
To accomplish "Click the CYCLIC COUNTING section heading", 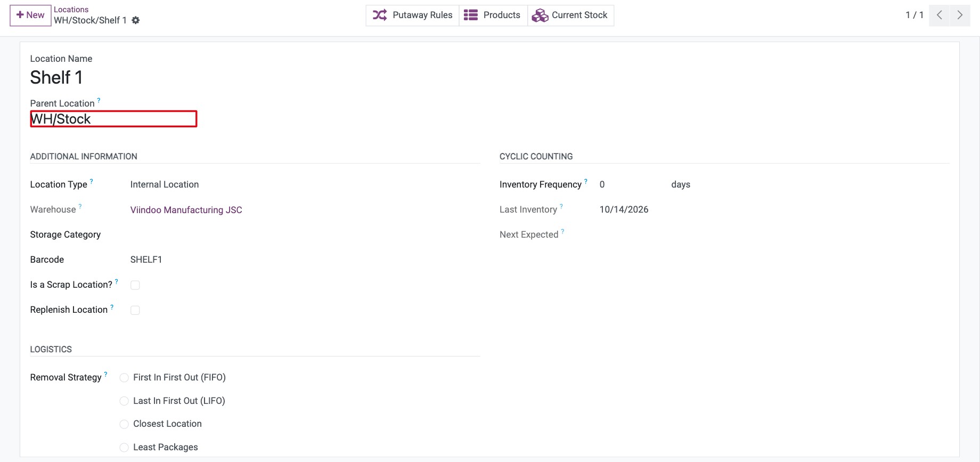I will pos(536,156).
